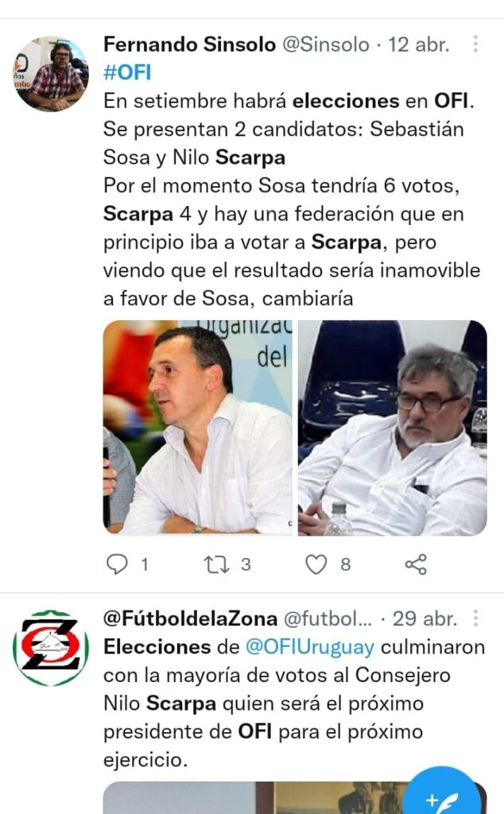Image resolution: width=504 pixels, height=814 pixels.
Task: Open the Fernando Sinsolo display name
Action: [189, 45]
